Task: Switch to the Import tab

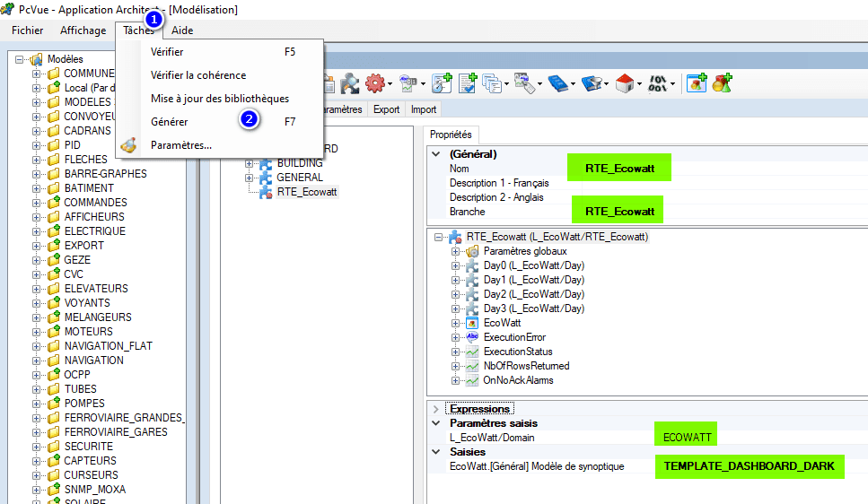Action: coord(424,109)
